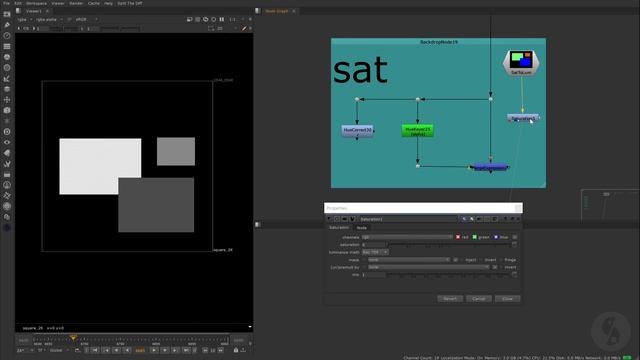Click the Keyer nodes icon
The width and height of the screenshot is (640, 360).
click(x=7, y=78)
